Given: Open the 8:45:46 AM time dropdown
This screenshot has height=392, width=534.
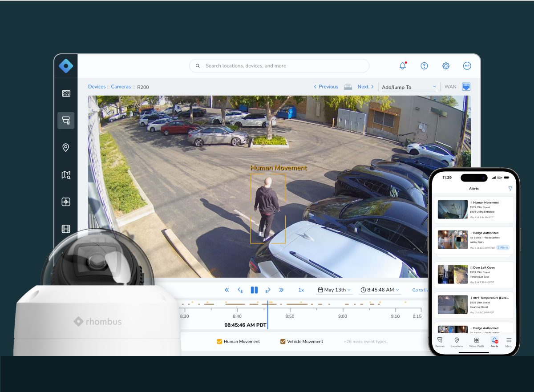Looking at the screenshot, I should (380, 290).
